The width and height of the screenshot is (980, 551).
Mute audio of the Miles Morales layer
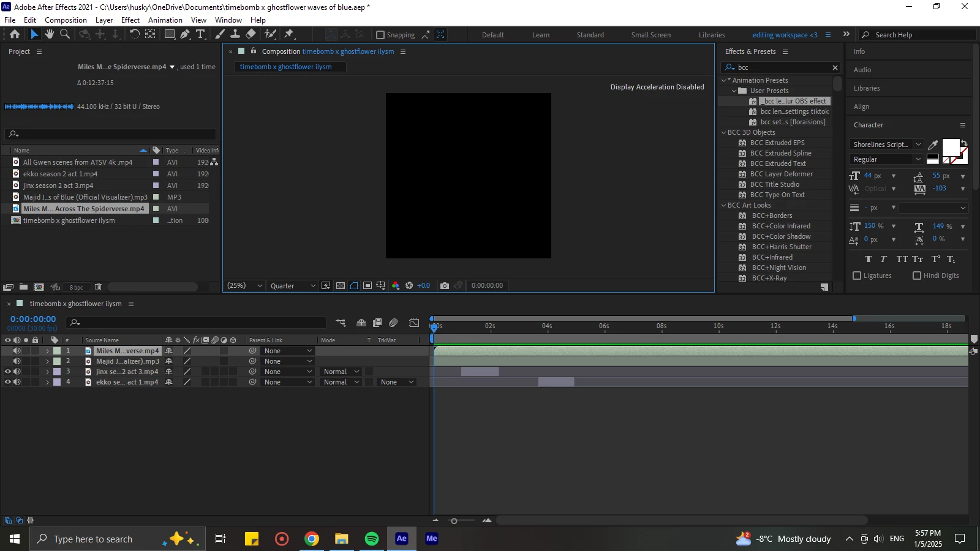(x=17, y=351)
